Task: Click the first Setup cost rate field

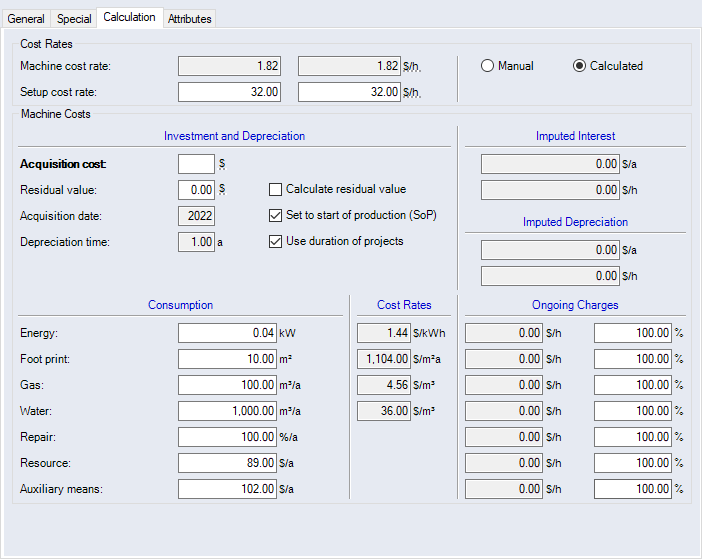Action: (229, 92)
